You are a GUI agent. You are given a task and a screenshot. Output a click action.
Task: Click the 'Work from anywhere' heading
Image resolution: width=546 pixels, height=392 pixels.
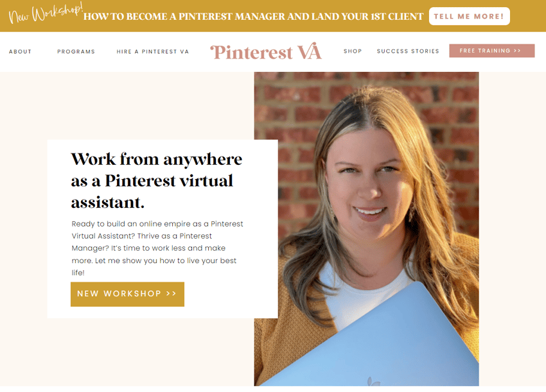[x=157, y=181]
